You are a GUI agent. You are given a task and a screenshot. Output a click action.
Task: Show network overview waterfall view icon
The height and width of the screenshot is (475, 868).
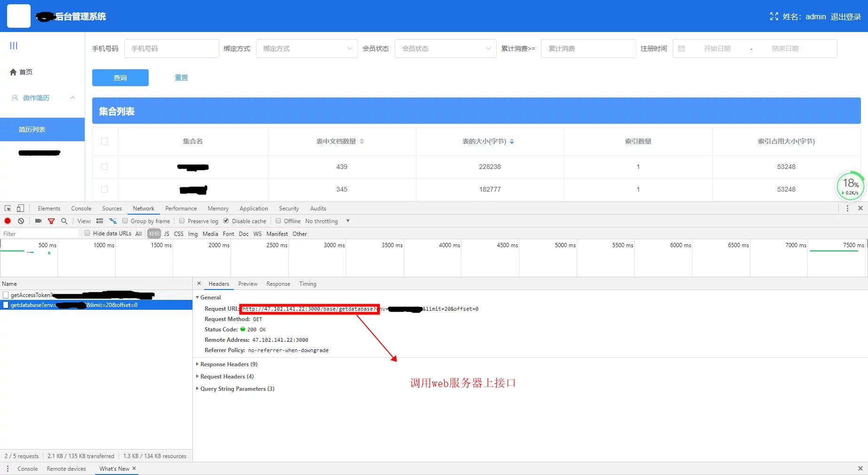click(112, 221)
